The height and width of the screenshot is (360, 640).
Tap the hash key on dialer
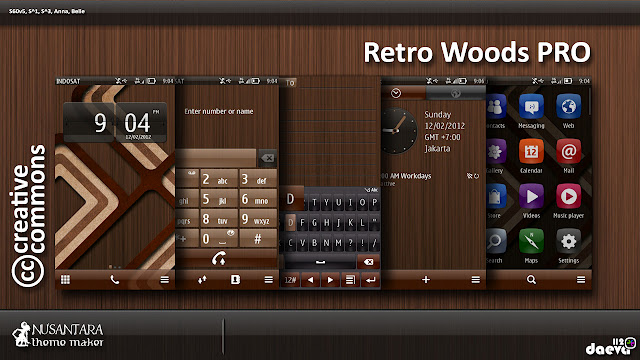pyautogui.click(x=258, y=238)
